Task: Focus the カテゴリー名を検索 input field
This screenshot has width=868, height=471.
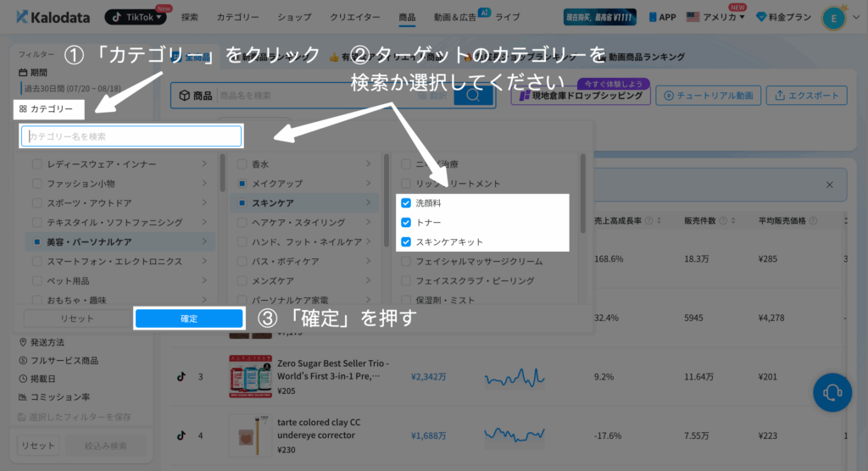Action: (131, 136)
